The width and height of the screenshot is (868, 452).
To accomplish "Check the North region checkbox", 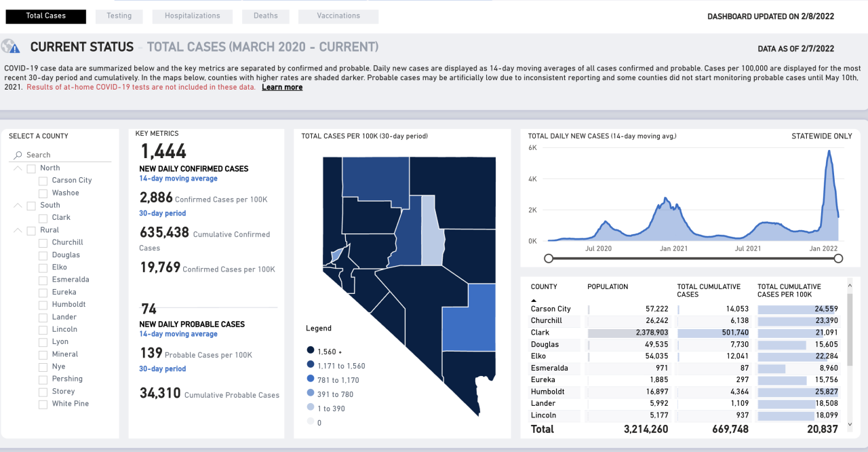I will (30, 168).
